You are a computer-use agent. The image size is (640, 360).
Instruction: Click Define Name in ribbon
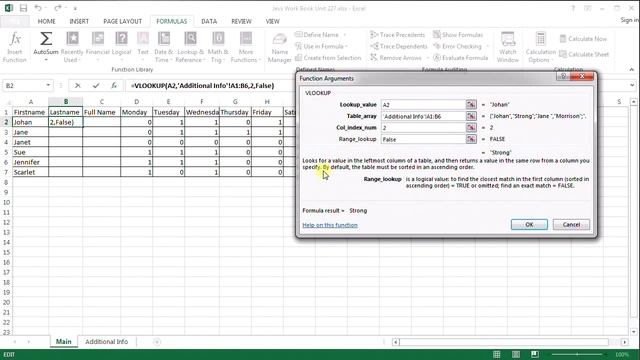coord(320,35)
